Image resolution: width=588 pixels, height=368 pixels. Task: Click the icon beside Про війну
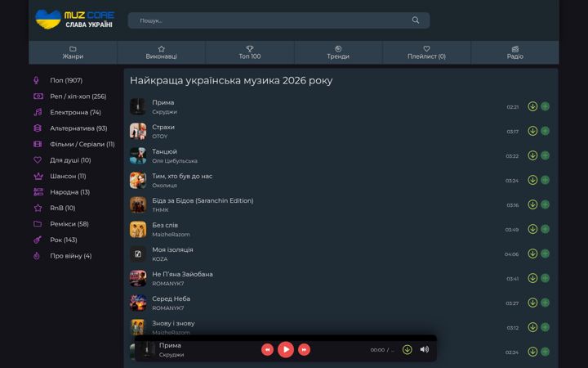[x=37, y=256]
